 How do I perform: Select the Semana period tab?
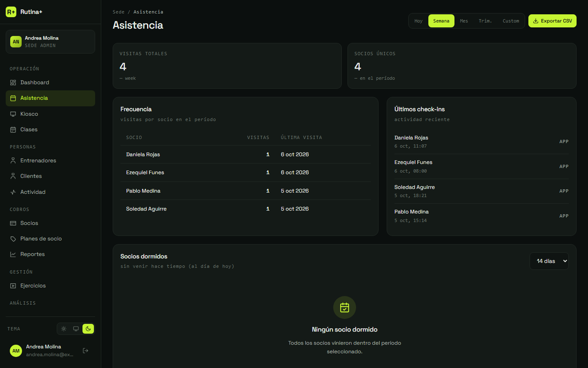(x=441, y=21)
